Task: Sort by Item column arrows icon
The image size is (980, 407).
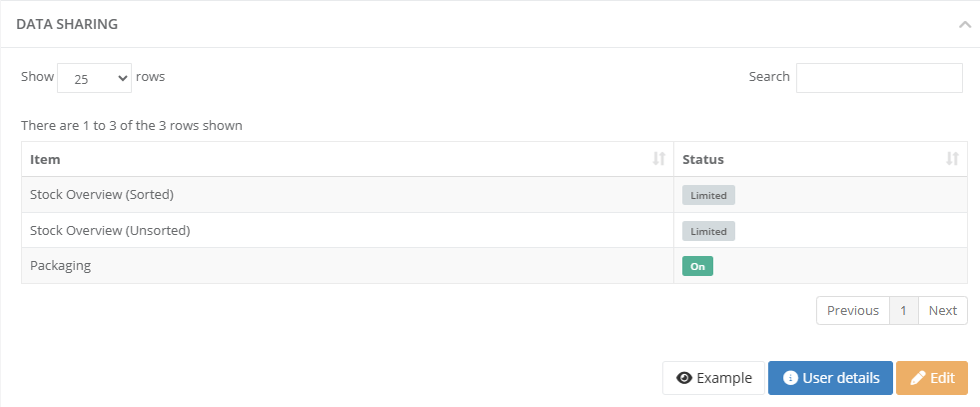Action: click(x=658, y=159)
